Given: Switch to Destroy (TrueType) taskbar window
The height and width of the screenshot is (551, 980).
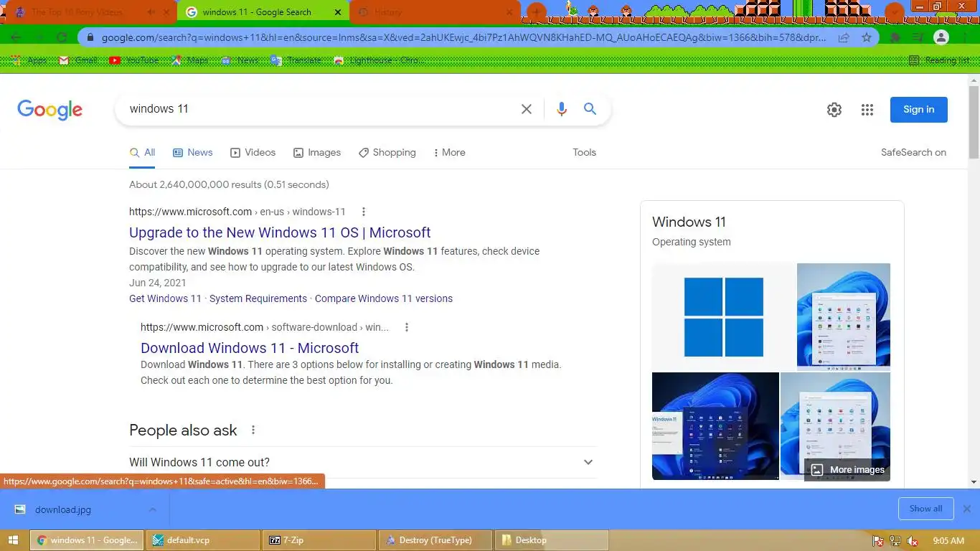Looking at the screenshot, I should click(x=436, y=540).
